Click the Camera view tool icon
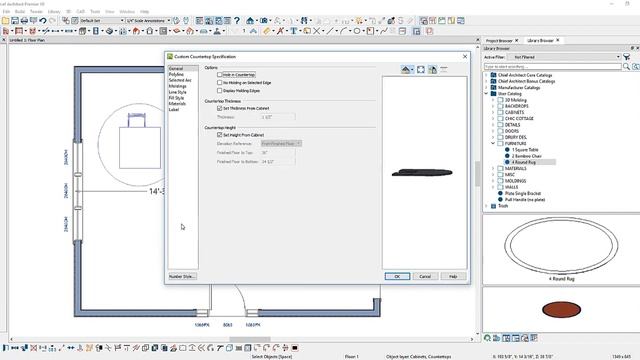This screenshot has height=360, width=640. (x=264, y=20)
